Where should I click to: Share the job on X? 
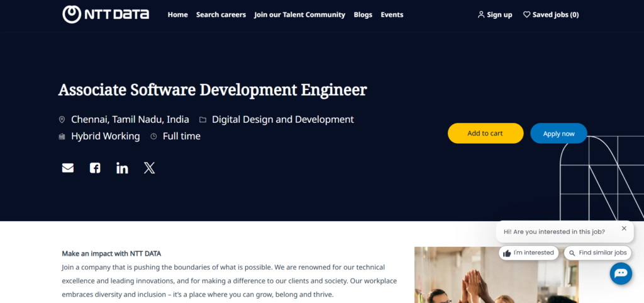tap(149, 168)
